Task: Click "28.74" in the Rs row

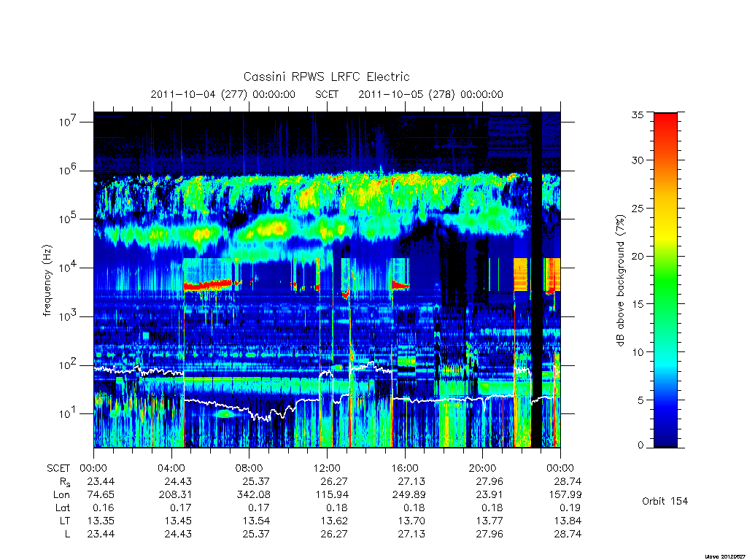Action: (568, 482)
